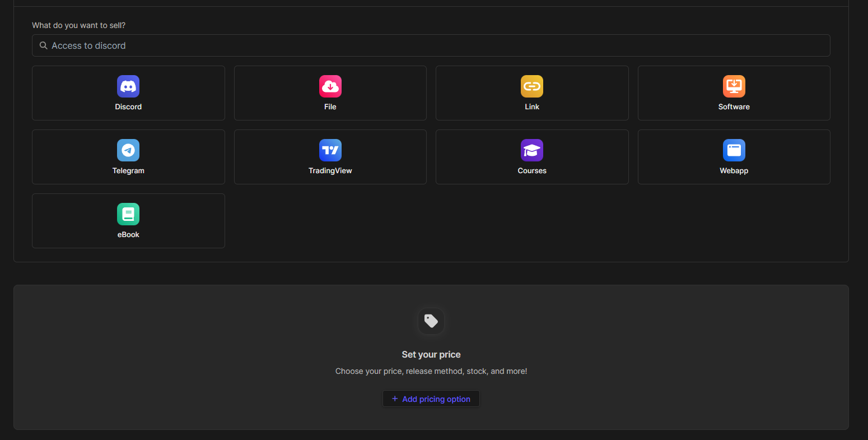This screenshot has height=440, width=868.
Task: Choose the Telegram paper-plane icon
Action: 128,150
